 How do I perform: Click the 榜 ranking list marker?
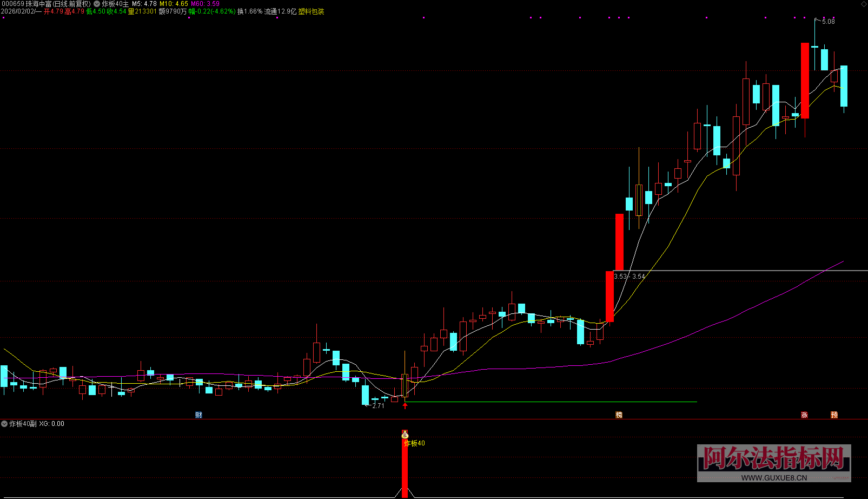click(x=619, y=415)
